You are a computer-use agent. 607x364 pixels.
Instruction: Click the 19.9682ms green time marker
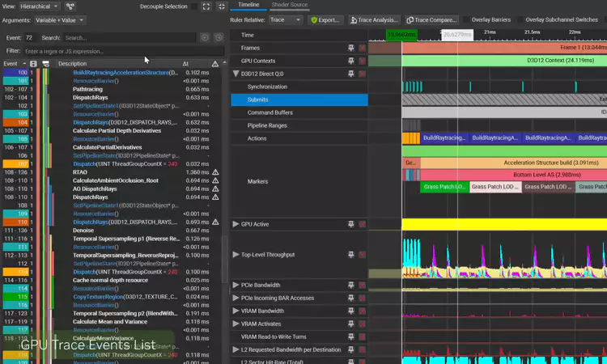(401, 35)
